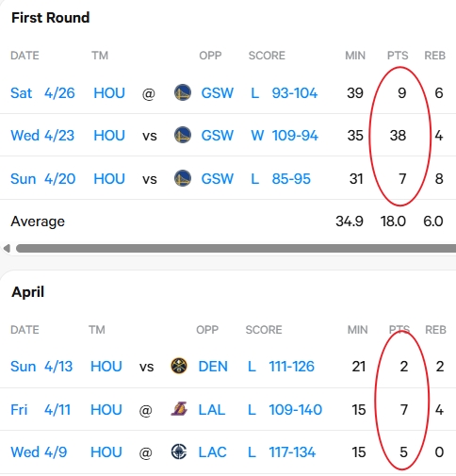Open the DEN opponent link
The width and height of the screenshot is (456, 476).
tap(213, 367)
